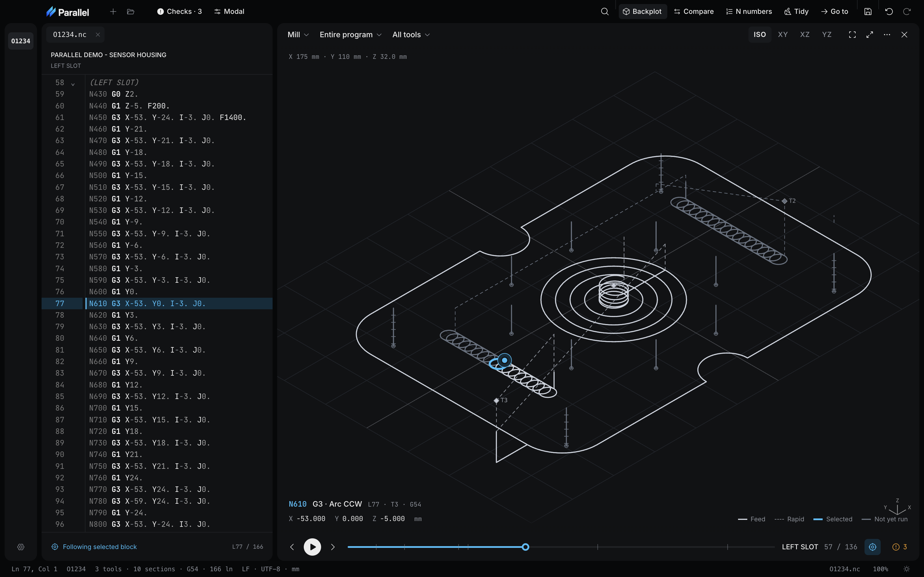Open a file with the folder icon
Screen dimensions: 924x577
click(x=131, y=12)
